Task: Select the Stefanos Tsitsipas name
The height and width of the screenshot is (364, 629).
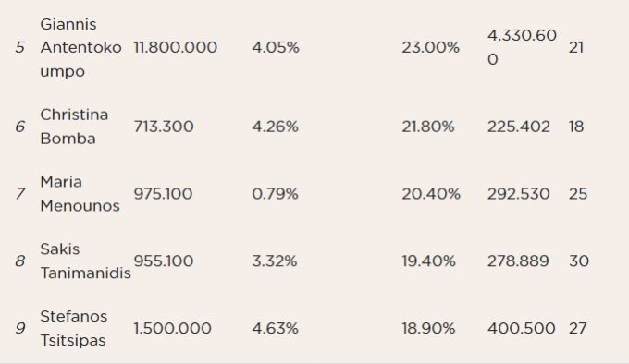Action: point(74,328)
